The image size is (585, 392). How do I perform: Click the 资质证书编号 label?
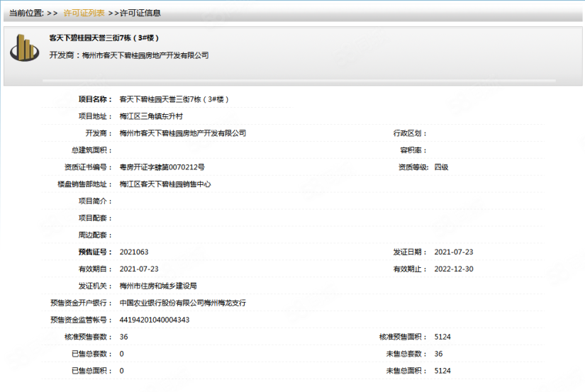tap(88, 167)
